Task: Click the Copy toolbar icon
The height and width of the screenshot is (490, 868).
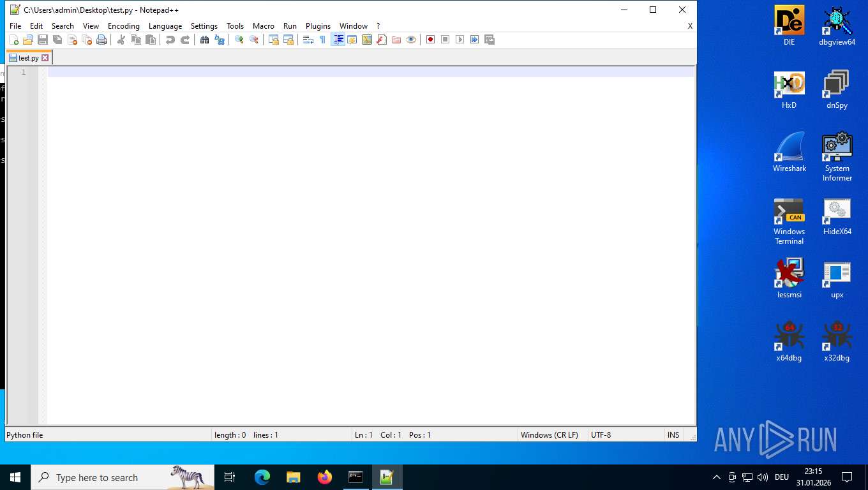Action: (x=136, y=40)
